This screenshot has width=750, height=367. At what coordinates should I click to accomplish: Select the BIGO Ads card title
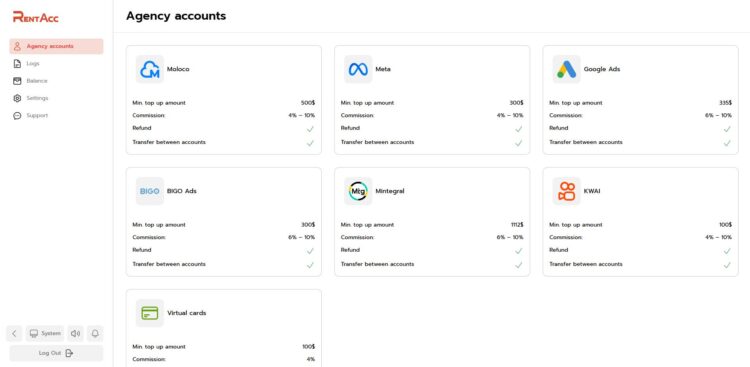[182, 191]
